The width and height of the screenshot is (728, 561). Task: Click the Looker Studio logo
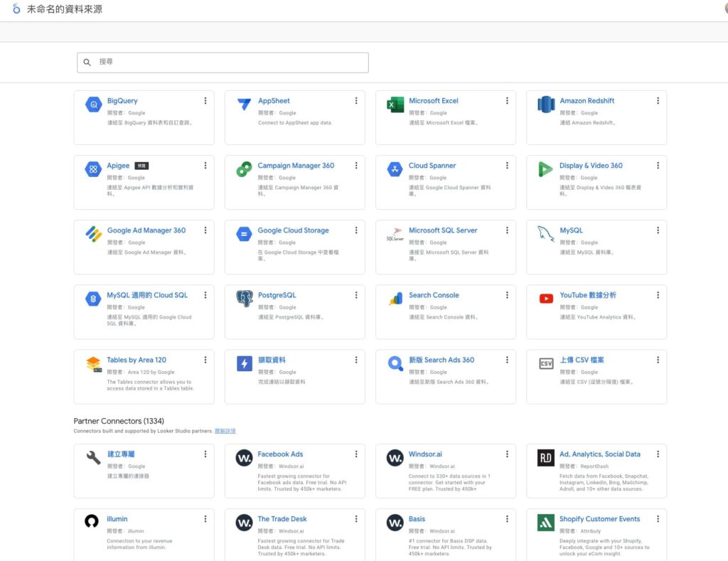16,9
